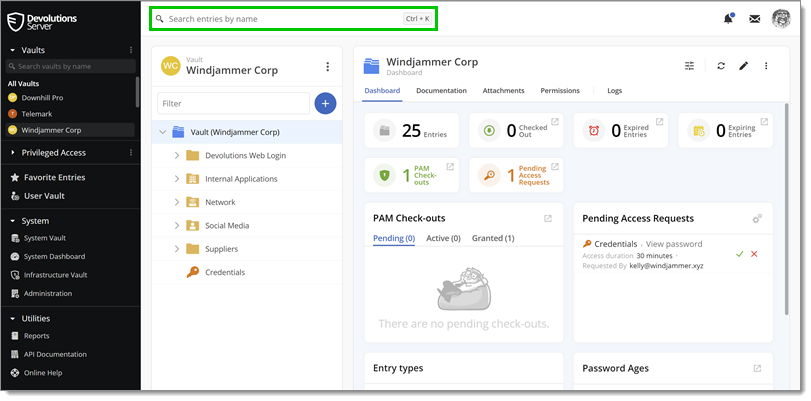Open Privileged Access section options menu
This screenshot has width=811, height=401.
[x=131, y=153]
